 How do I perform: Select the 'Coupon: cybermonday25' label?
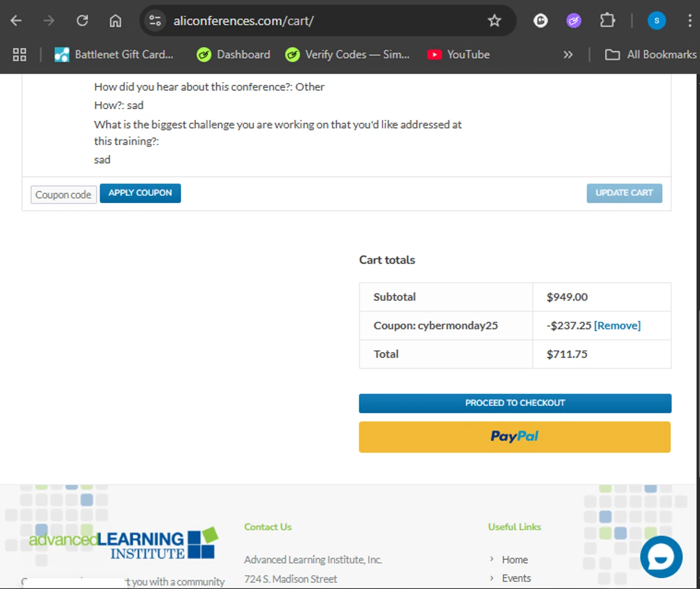click(x=435, y=326)
